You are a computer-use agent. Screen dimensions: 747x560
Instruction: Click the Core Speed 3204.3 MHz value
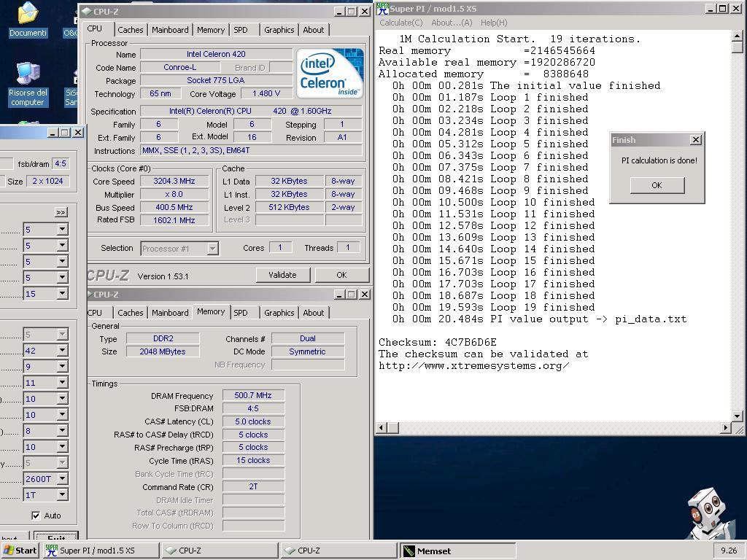pos(174,181)
